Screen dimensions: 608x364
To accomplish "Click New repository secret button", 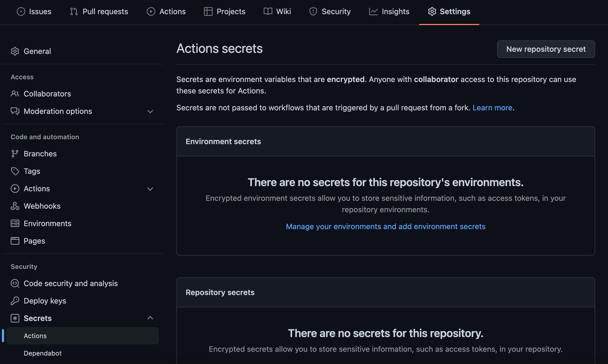I will [x=546, y=49].
